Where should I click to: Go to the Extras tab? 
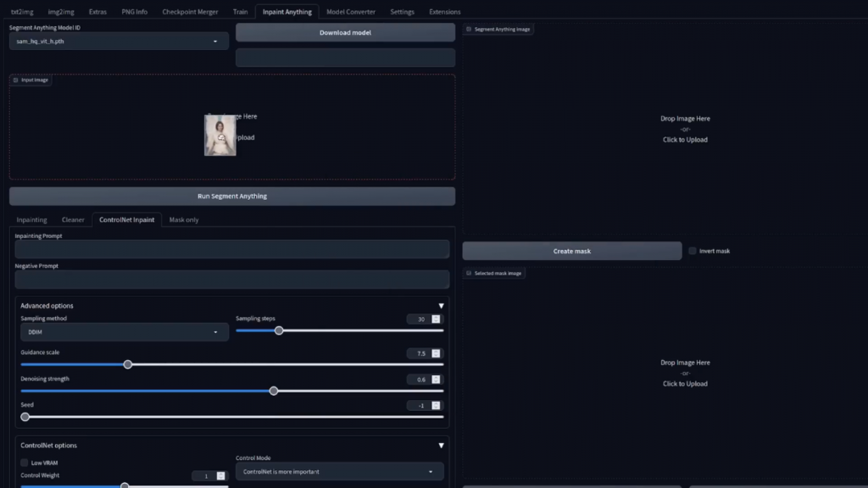(97, 12)
